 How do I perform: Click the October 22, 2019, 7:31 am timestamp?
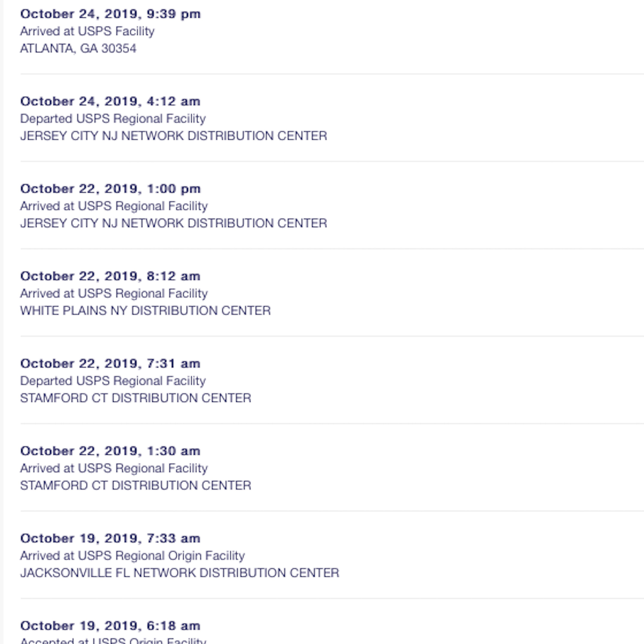point(110,364)
